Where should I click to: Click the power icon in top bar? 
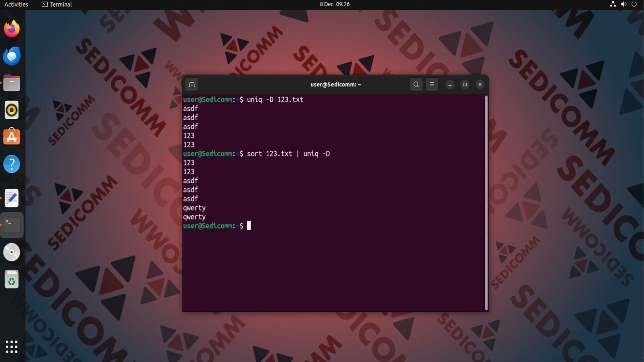coord(634,4)
